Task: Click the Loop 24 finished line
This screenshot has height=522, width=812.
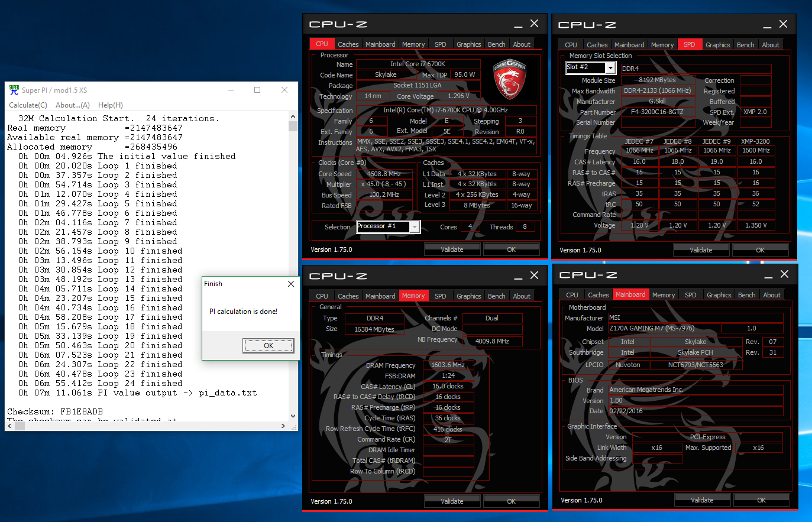Action: [x=101, y=383]
